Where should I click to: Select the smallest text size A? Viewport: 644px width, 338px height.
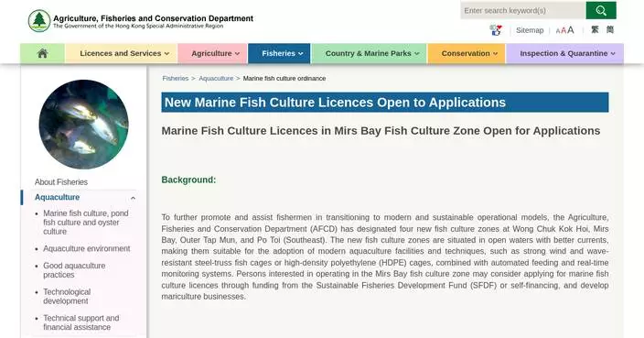[x=558, y=31]
